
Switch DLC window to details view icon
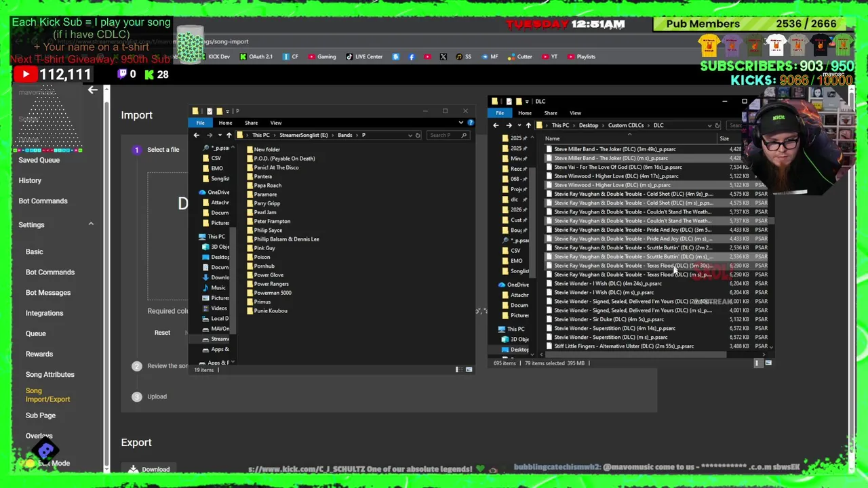757,363
